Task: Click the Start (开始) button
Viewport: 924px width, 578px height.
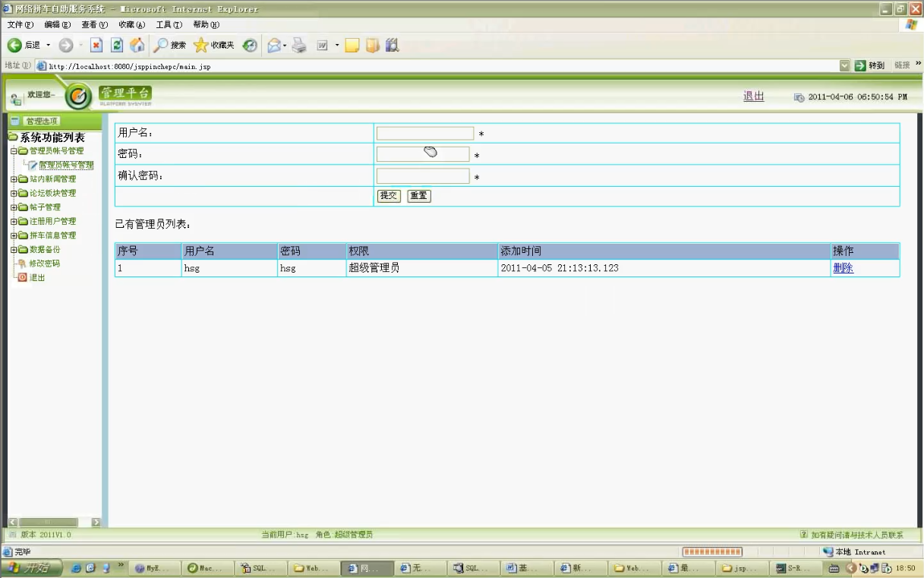Action: coord(30,568)
